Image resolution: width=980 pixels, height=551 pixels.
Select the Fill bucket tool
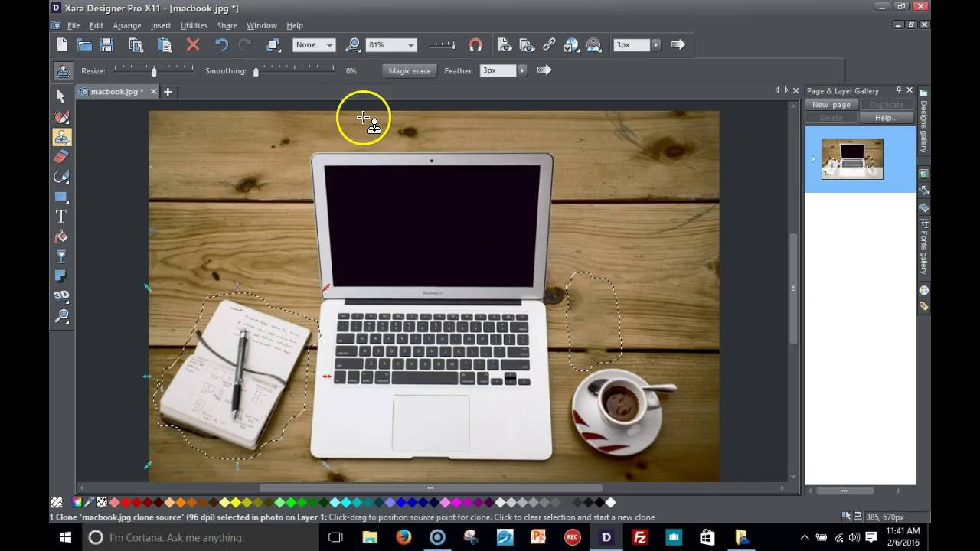61,236
